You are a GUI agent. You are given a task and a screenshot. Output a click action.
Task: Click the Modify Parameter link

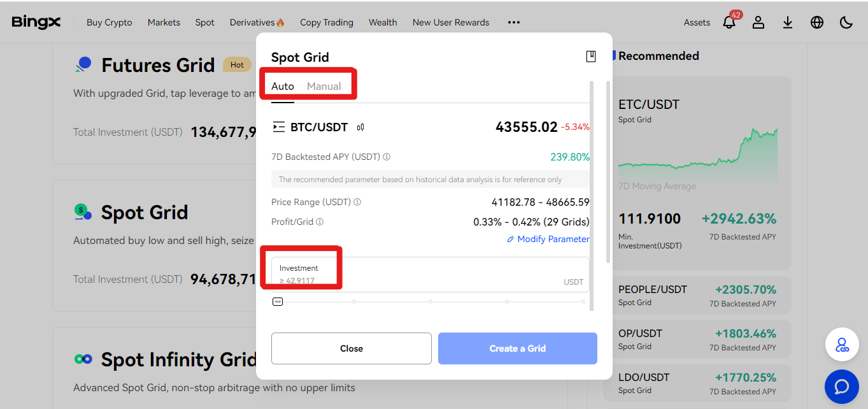click(x=548, y=239)
